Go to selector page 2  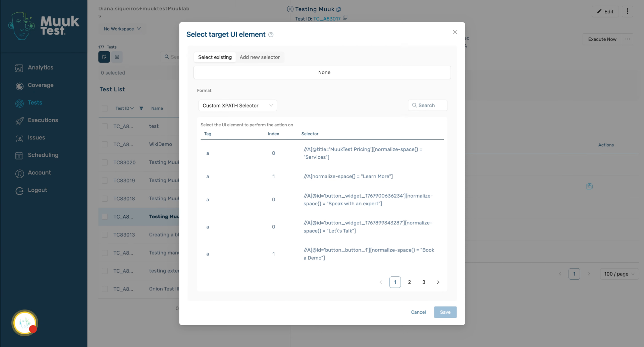[410, 282]
